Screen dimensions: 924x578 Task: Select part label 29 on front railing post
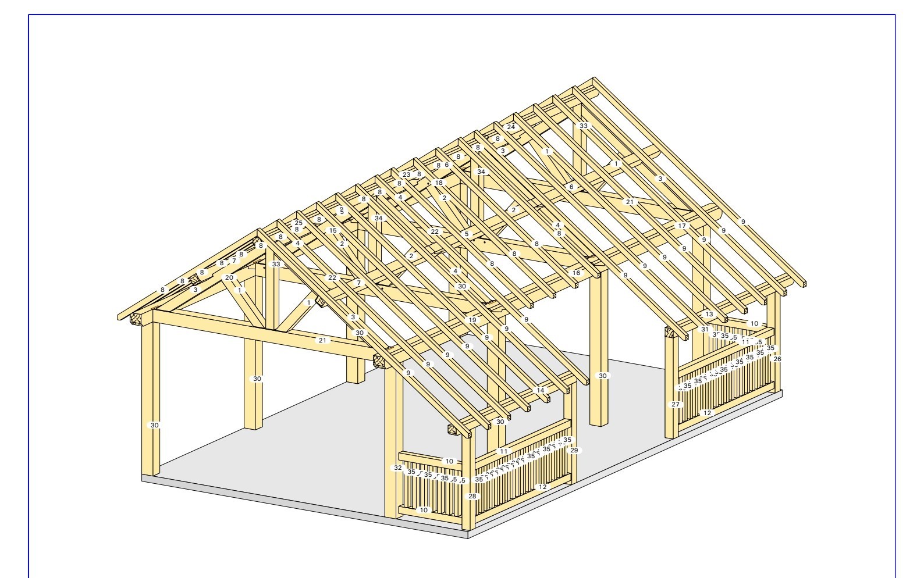(574, 450)
